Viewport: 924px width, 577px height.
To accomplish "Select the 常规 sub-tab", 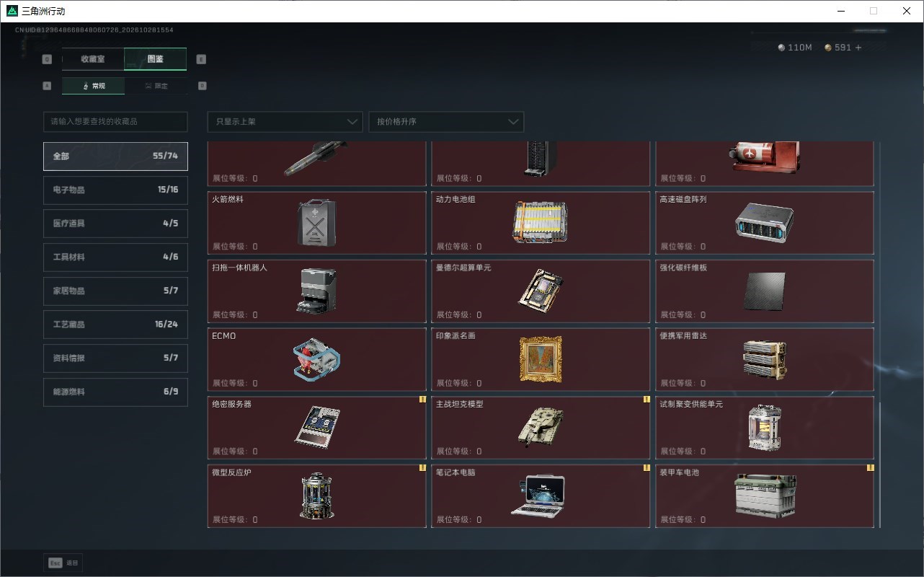I will (x=93, y=86).
